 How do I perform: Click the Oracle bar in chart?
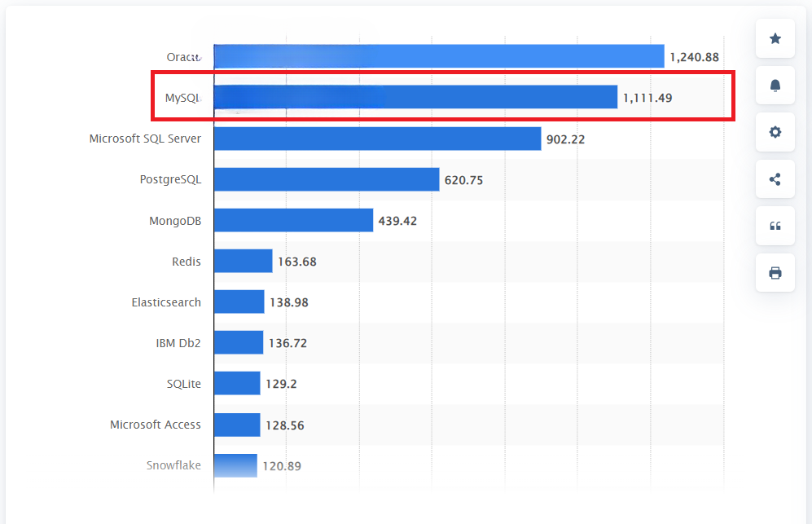(x=439, y=56)
